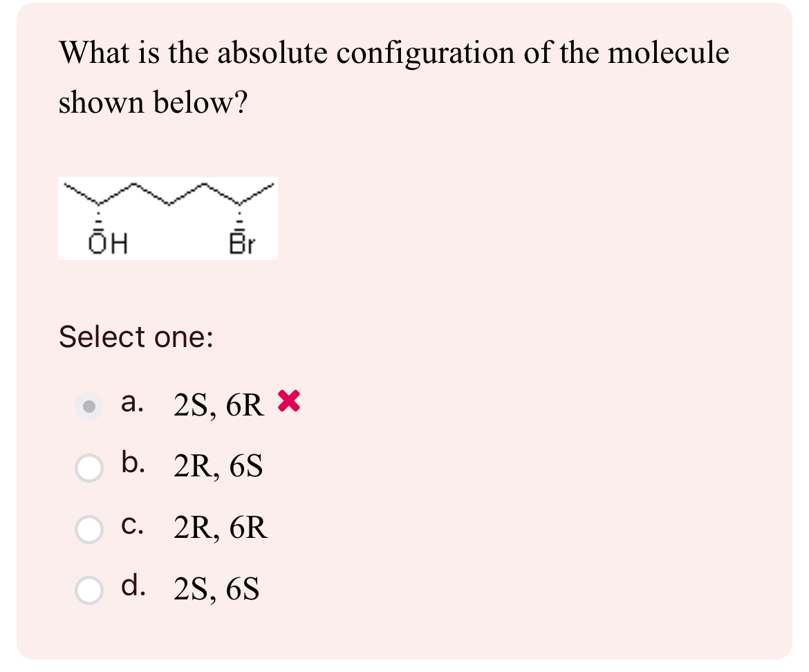Click the filled radio button beside option a

(89, 407)
